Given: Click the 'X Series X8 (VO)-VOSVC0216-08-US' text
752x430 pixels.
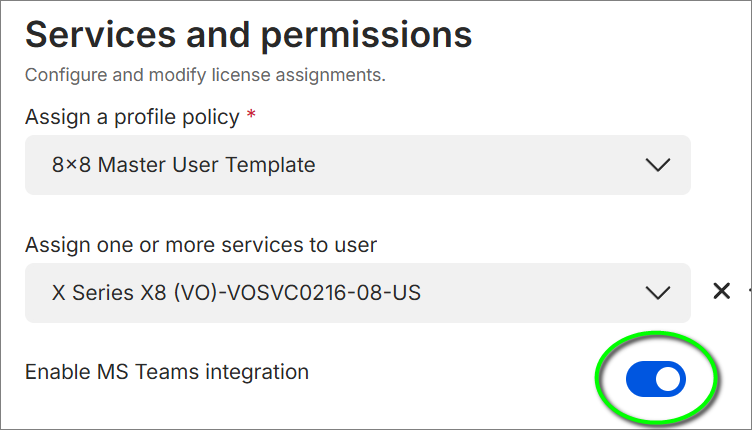Looking at the screenshot, I should [x=236, y=293].
